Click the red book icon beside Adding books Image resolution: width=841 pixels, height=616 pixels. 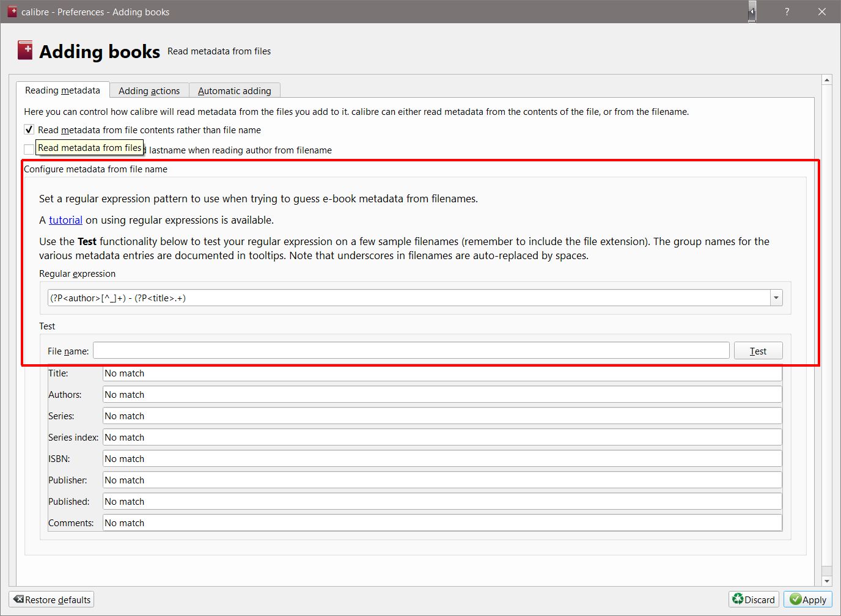point(25,50)
